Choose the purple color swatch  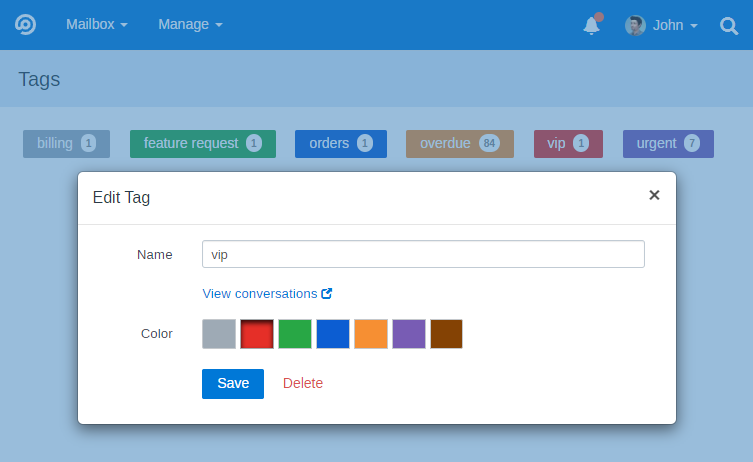click(409, 334)
